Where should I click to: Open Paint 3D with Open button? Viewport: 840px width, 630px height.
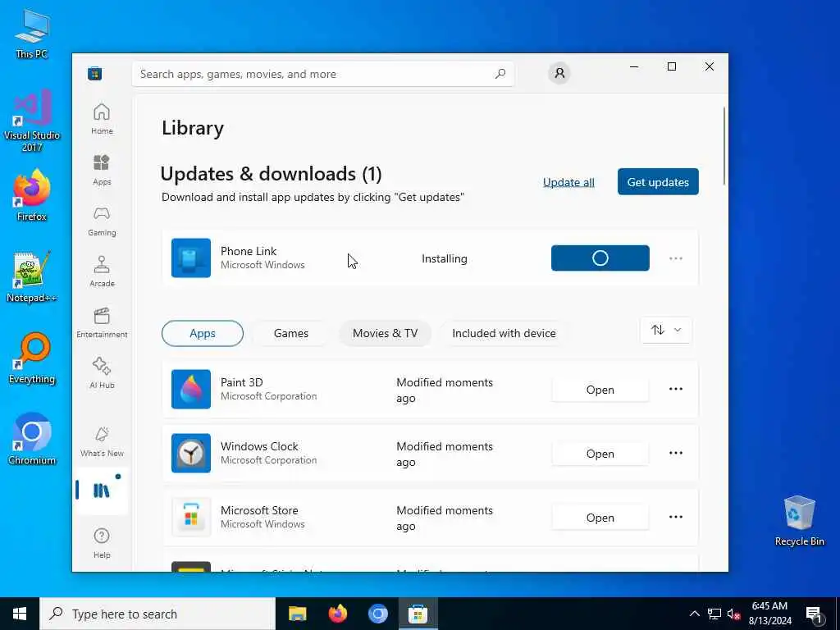(x=600, y=390)
